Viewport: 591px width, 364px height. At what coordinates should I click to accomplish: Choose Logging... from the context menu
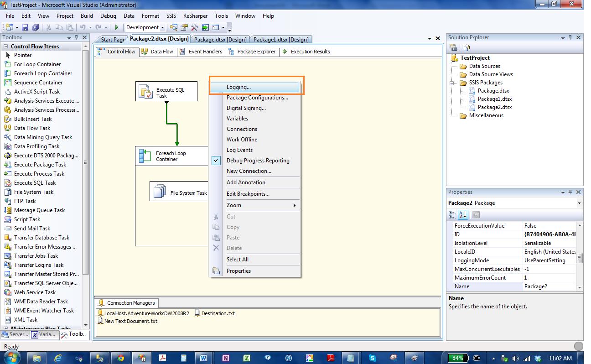click(238, 87)
